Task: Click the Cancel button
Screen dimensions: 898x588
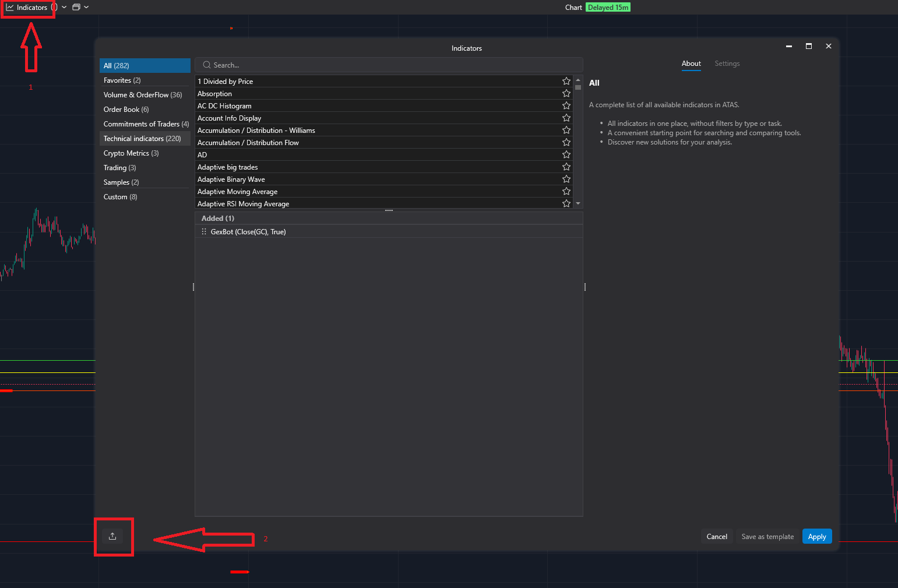Action: point(717,537)
